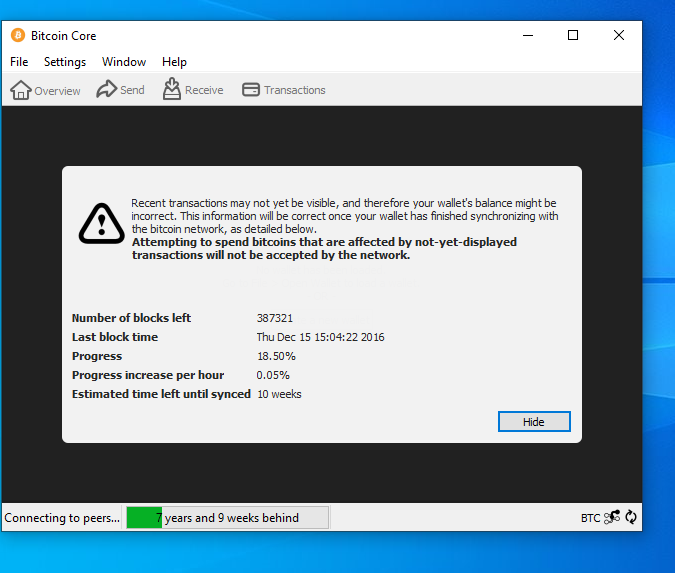Click the sync spinner icon
675x573 pixels.
click(631, 517)
